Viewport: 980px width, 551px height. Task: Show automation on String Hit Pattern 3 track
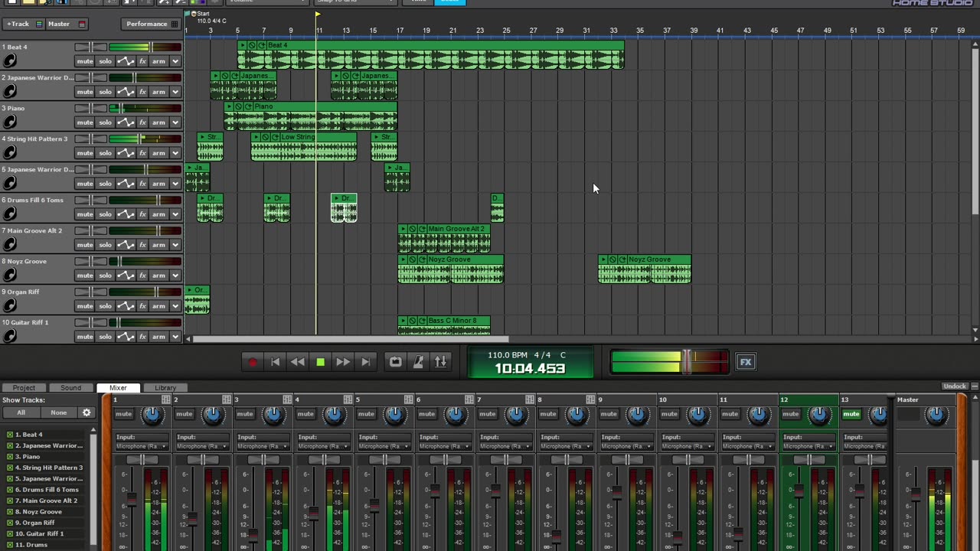126,153
